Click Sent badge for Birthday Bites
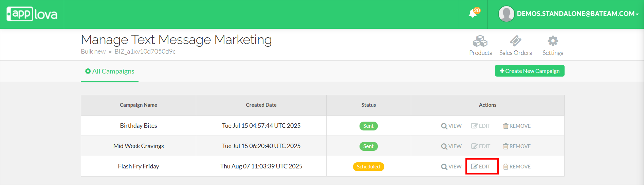Image resolution: width=644 pixels, height=185 pixels. click(x=368, y=126)
